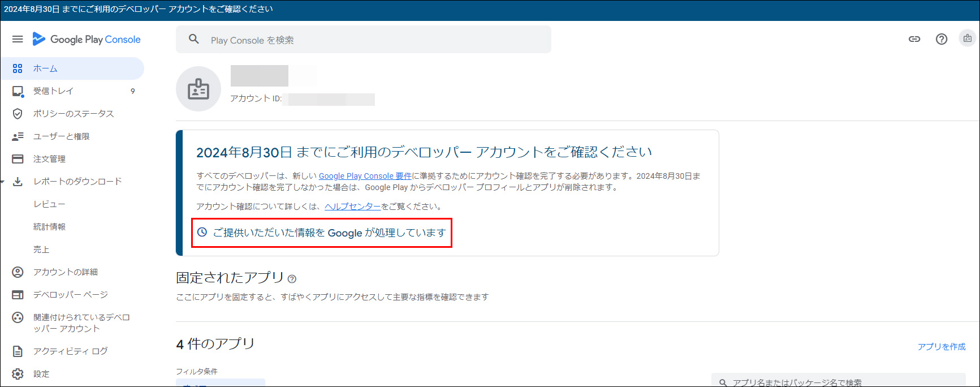980x387 pixels.
Task: Click the help icon beside 固定されたアプリ
Action: tap(292, 279)
